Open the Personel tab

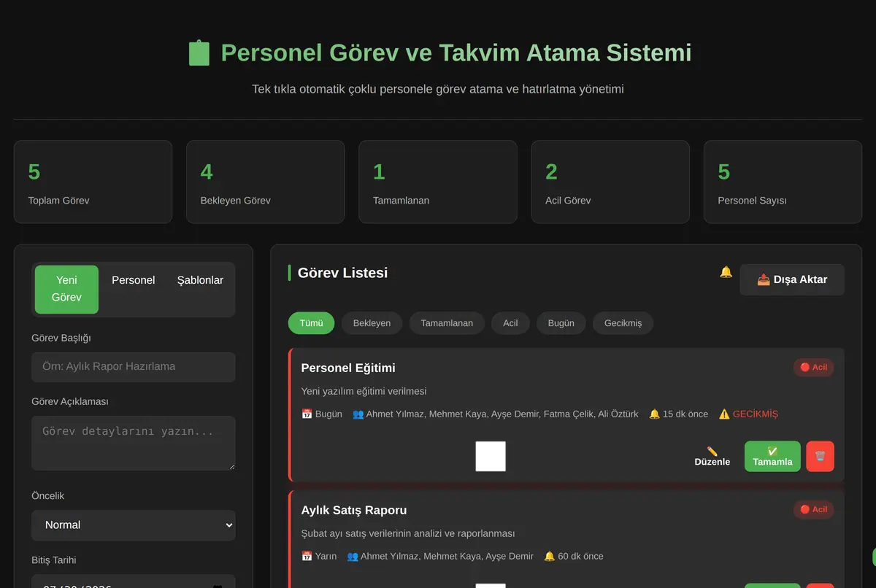pos(133,280)
